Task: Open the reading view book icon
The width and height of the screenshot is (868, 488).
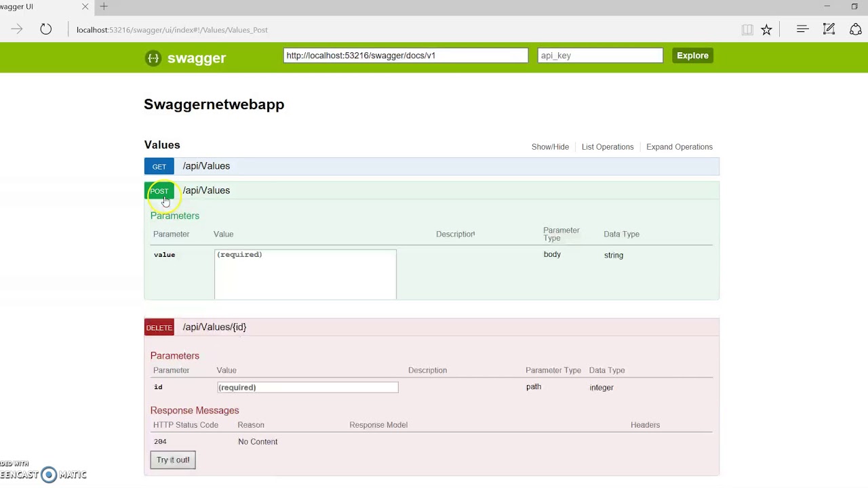Action: (x=747, y=30)
